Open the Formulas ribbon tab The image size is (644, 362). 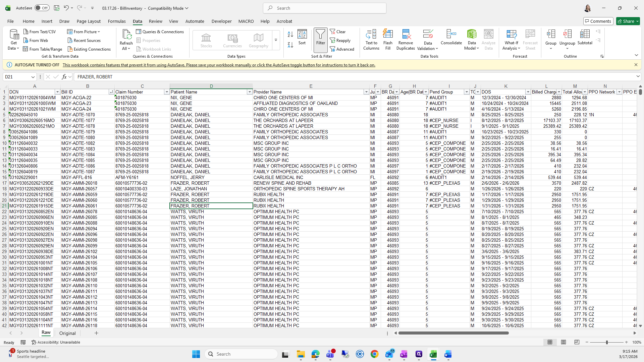[x=117, y=21]
